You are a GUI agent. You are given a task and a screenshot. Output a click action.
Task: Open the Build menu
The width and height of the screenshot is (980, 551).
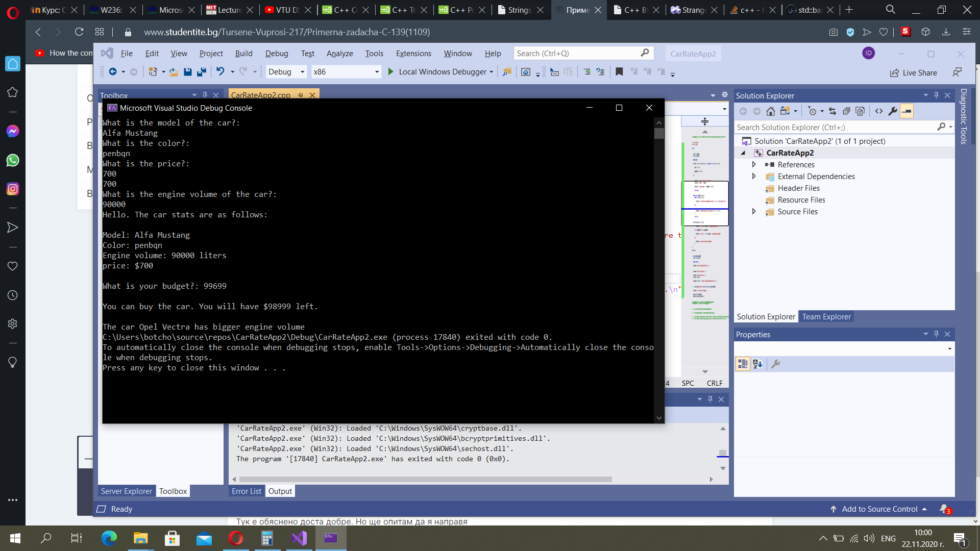click(243, 53)
